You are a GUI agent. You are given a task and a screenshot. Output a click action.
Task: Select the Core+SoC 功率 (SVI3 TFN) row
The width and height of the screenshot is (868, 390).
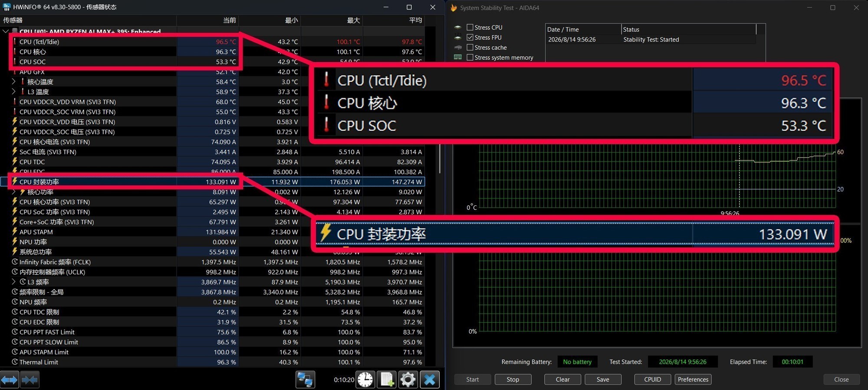click(x=212, y=222)
